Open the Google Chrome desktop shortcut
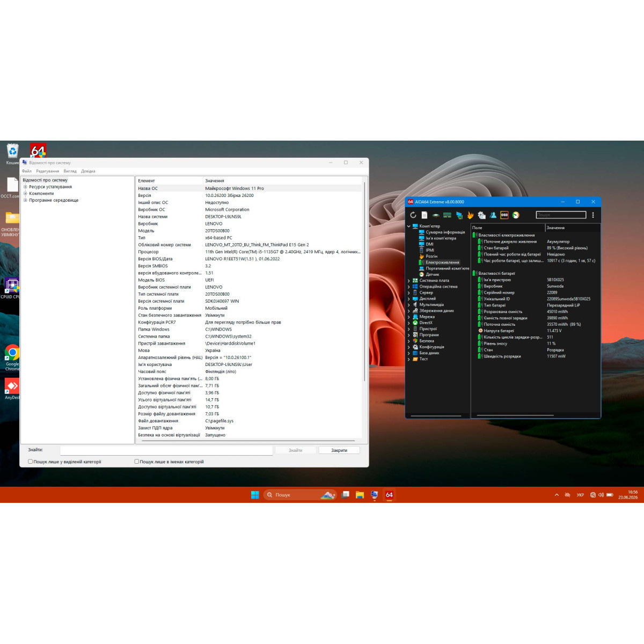The width and height of the screenshot is (644, 644). [12, 358]
